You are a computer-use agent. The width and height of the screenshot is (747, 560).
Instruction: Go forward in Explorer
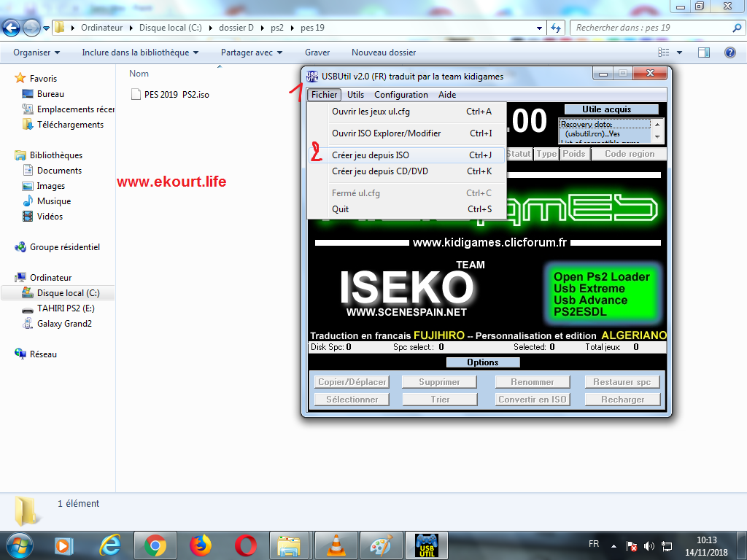click(x=32, y=28)
